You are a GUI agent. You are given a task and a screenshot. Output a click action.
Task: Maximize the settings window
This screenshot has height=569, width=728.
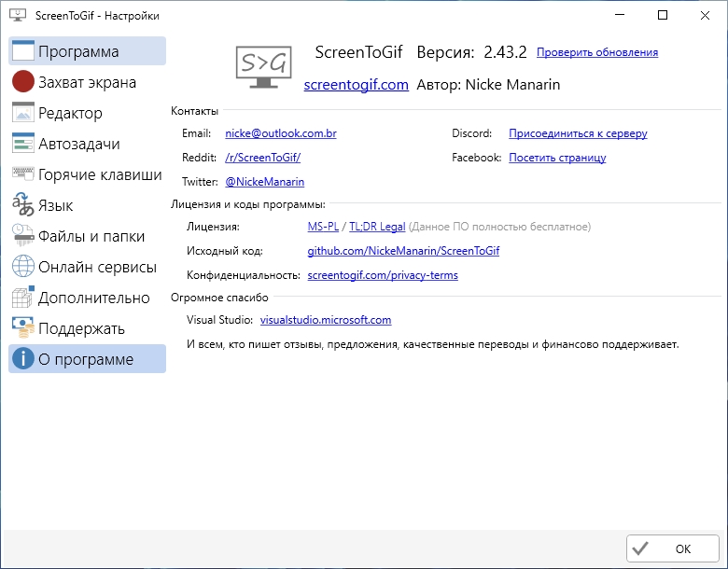coord(663,15)
